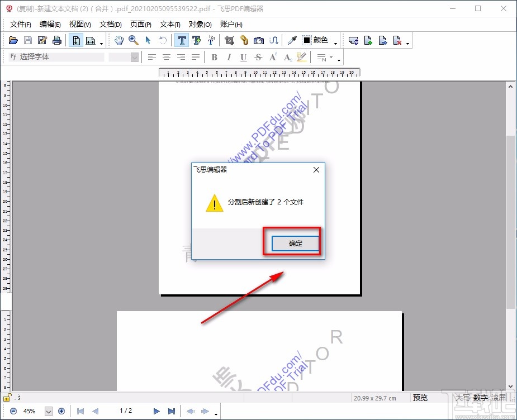Click the save-as pencil disk icon
The height and width of the screenshot is (420, 517).
click(x=42, y=41)
